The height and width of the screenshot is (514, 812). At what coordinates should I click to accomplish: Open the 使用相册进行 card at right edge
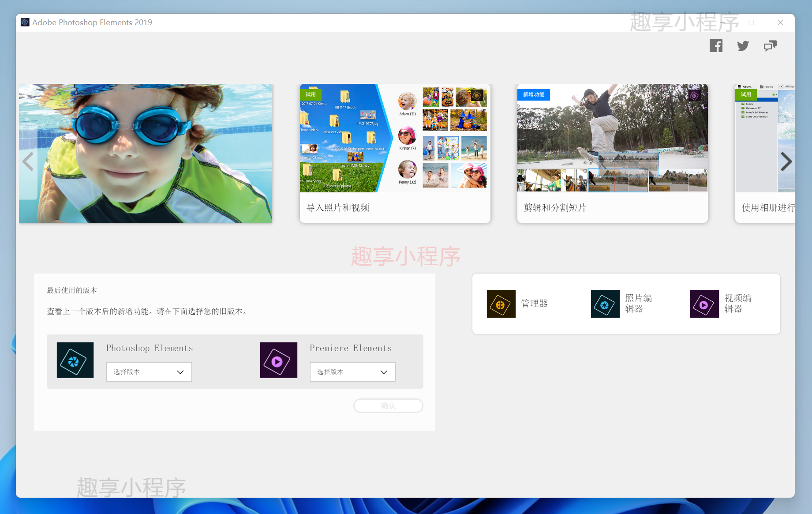coord(765,154)
